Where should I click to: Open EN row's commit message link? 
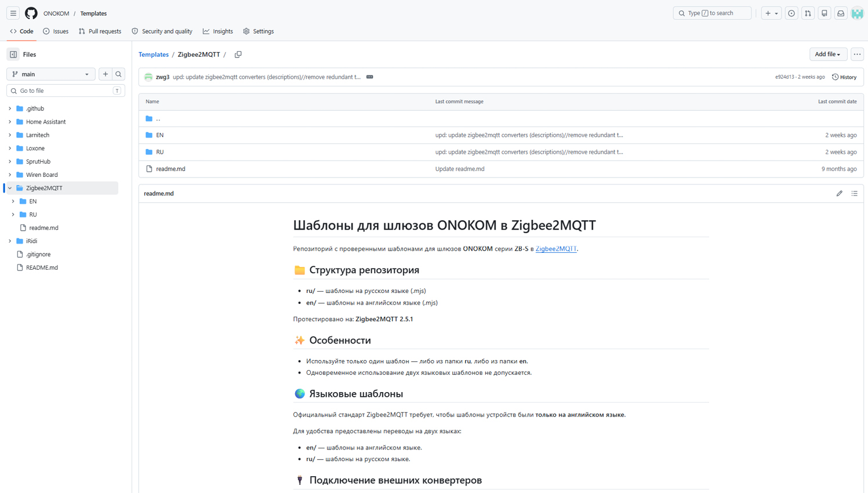pyautogui.click(x=529, y=135)
